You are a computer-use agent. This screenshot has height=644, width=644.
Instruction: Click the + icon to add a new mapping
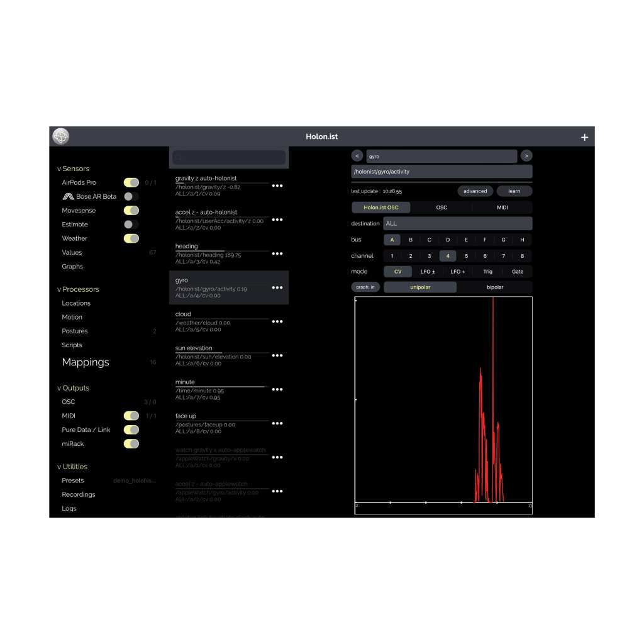[x=584, y=136]
